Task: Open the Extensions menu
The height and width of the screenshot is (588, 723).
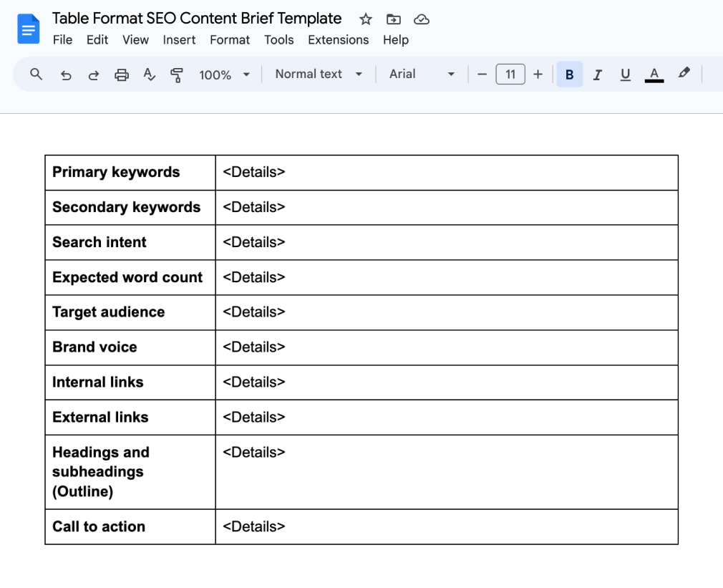Action: (x=339, y=40)
